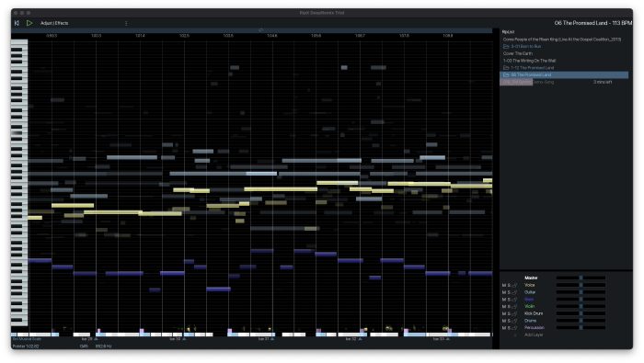
Task: Edit the Kick Drum layer with its pencil icon
Action: (514, 313)
